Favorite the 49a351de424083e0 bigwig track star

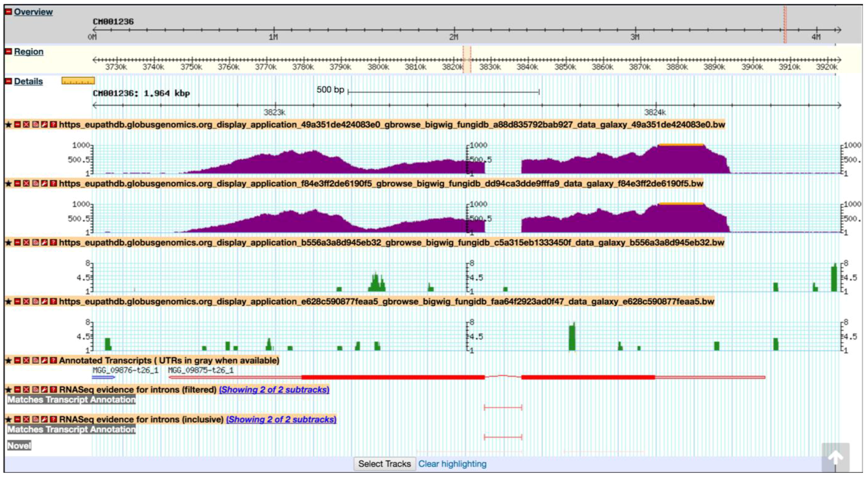pyautogui.click(x=8, y=125)
